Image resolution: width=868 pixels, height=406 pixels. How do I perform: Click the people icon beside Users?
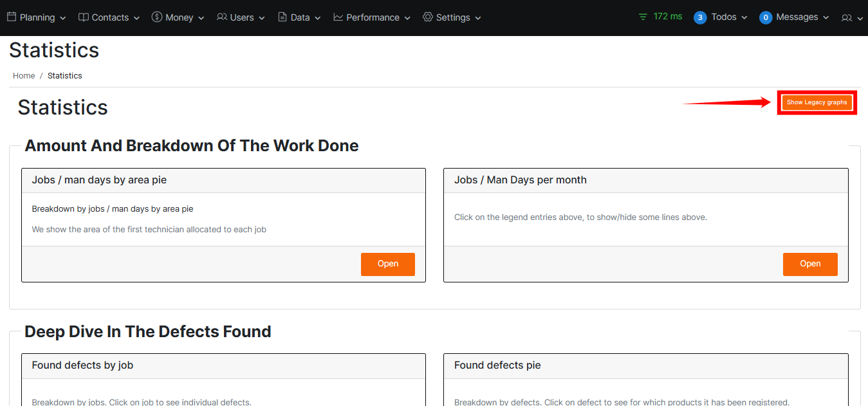click(x=222, y=17)
